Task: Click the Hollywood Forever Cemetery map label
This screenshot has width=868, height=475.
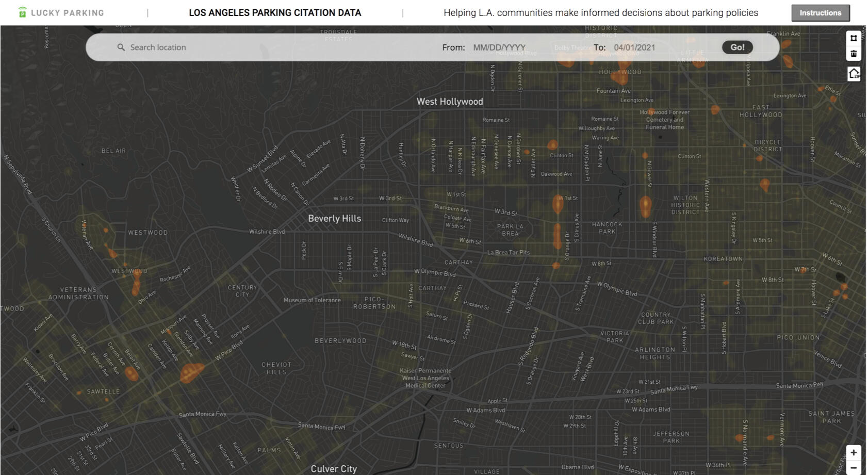Action: [x=664, y=120]
